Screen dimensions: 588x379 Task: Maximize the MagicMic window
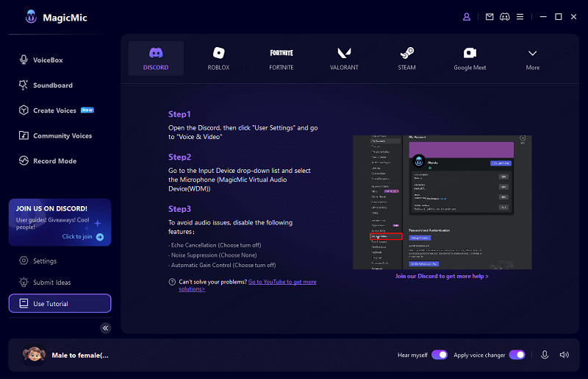[x=559, y=17]
